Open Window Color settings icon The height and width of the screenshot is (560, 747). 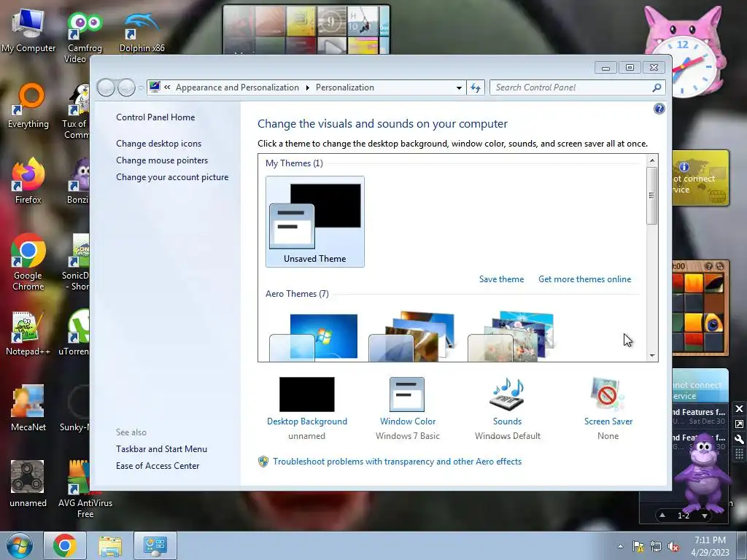[x=407, y=394]
